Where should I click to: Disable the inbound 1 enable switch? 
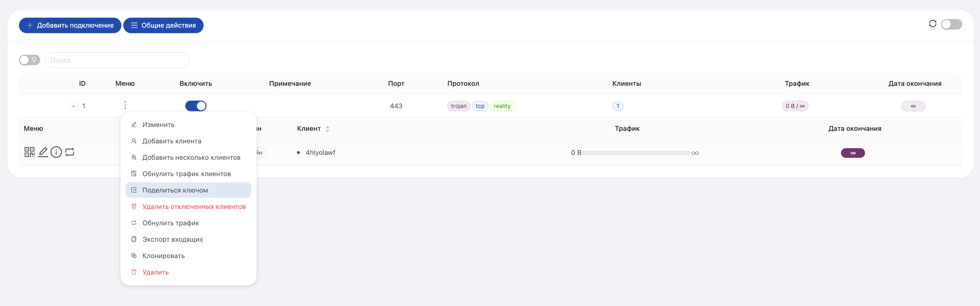coord(196,106)
